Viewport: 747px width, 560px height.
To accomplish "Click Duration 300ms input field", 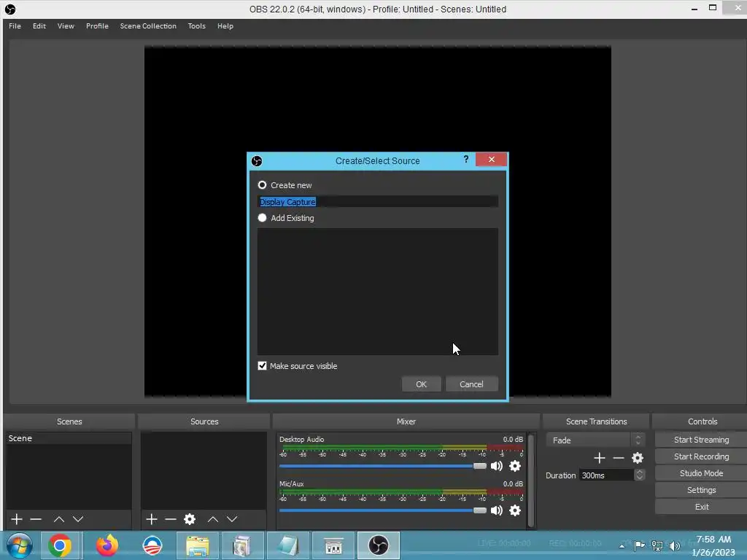I will pos(607,475).
